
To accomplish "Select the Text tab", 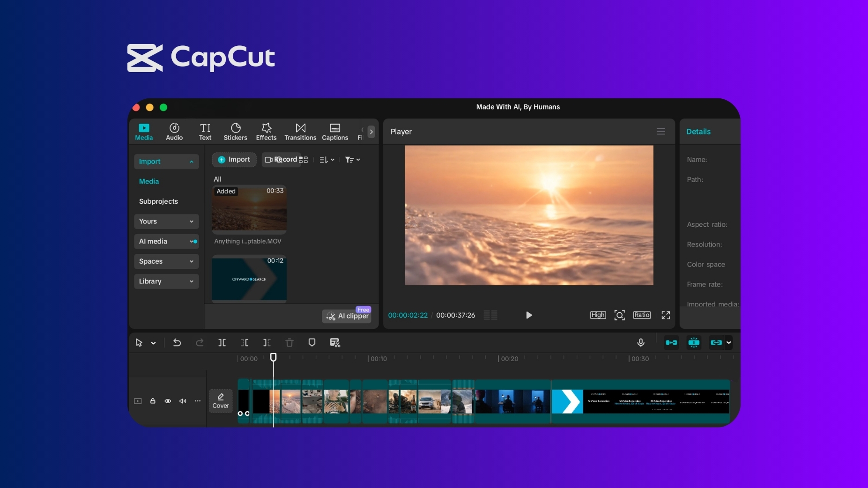I will click(x=205, y=132).
